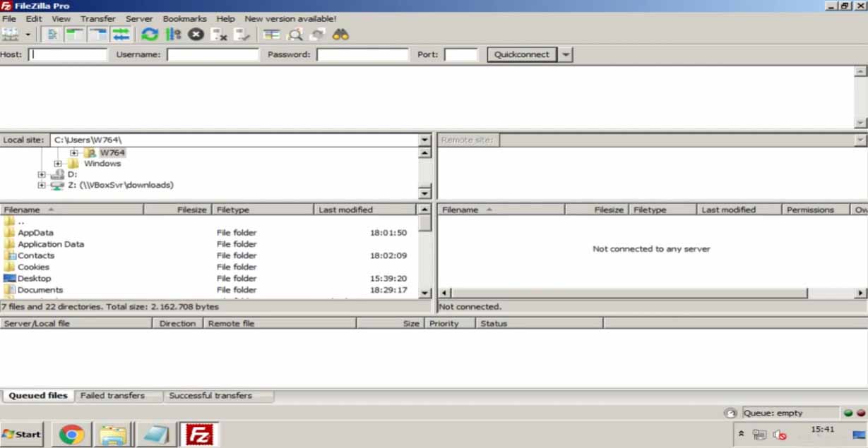Toggle message log display
The image size is (868, 448).
(52, 34)
